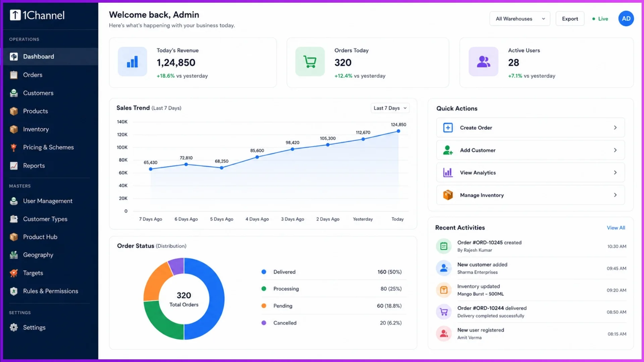Viewport: 644px width, 362px height.
Task: Click the Create Order plus icon
Action: pyautogui.click(x=448, y=128)
